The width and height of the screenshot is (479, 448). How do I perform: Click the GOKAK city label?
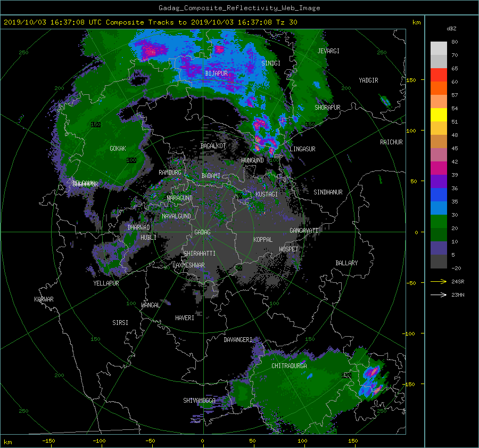[x=118, y=149]
